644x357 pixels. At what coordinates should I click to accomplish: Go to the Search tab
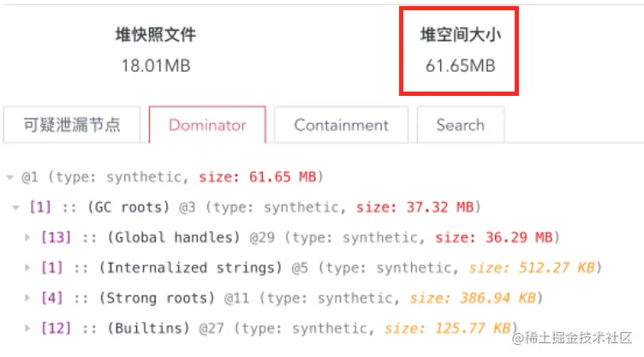[460, 125]
